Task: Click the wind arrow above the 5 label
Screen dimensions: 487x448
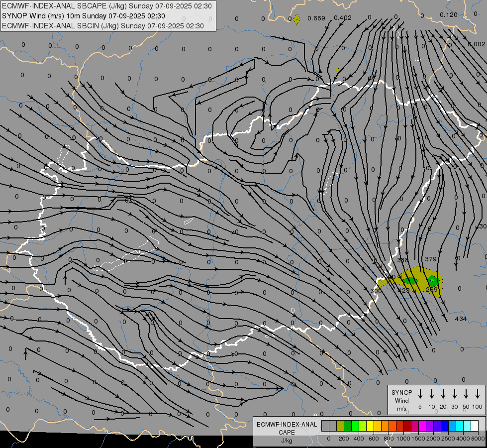Action: pyautogui.click(x=420, y=393)
